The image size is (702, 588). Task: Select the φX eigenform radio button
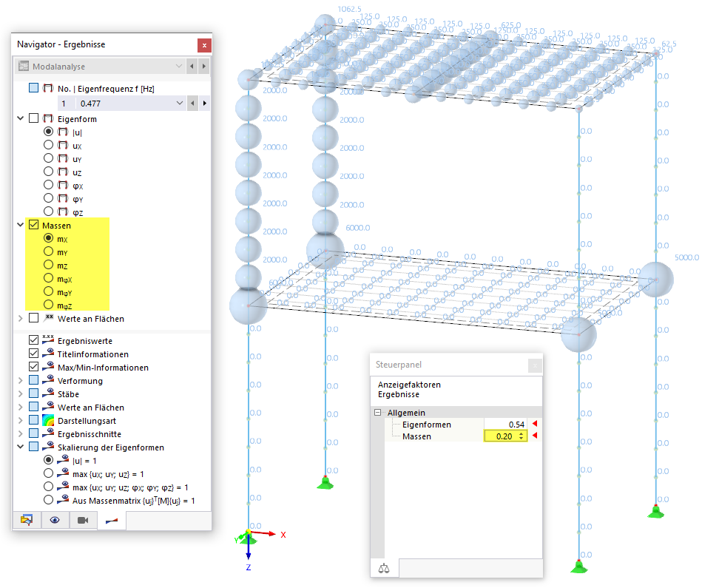coord(48,185)
